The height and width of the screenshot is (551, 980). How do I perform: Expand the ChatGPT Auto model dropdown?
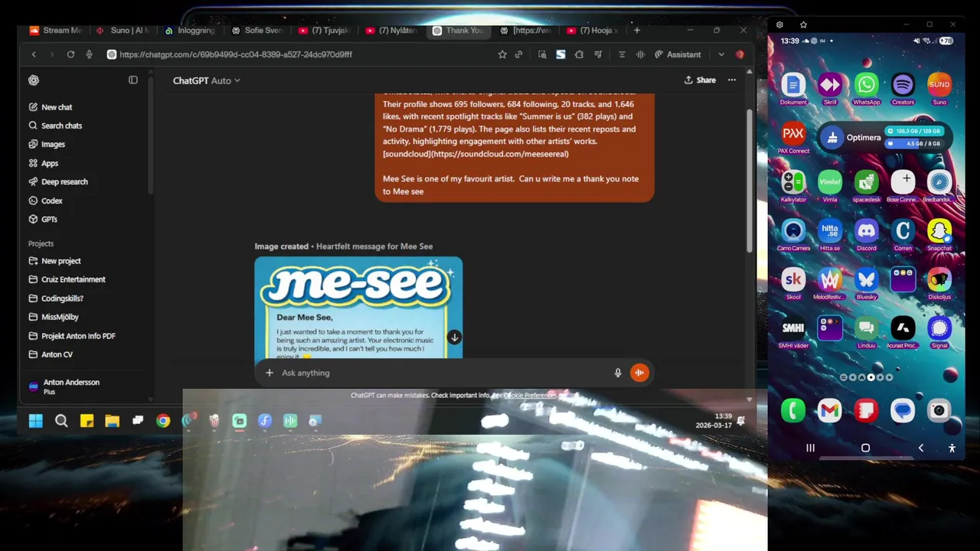coord(206,80)
